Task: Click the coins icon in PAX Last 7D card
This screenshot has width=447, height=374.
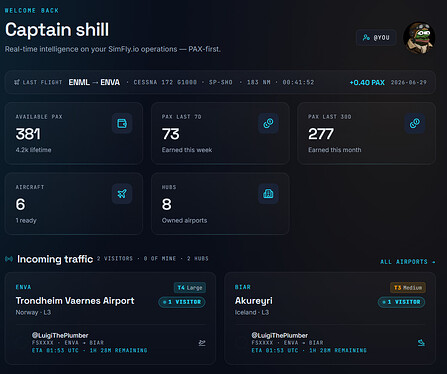Action: 268,123
